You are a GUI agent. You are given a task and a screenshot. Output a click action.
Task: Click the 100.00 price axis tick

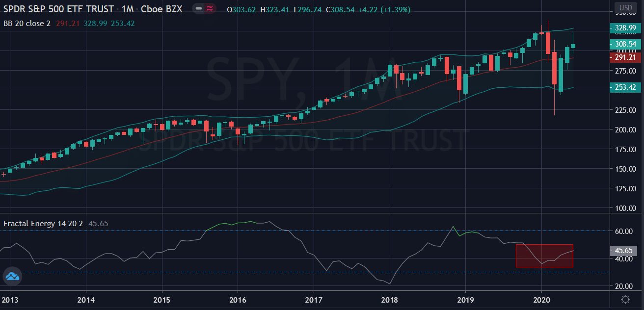click(625, 208)
